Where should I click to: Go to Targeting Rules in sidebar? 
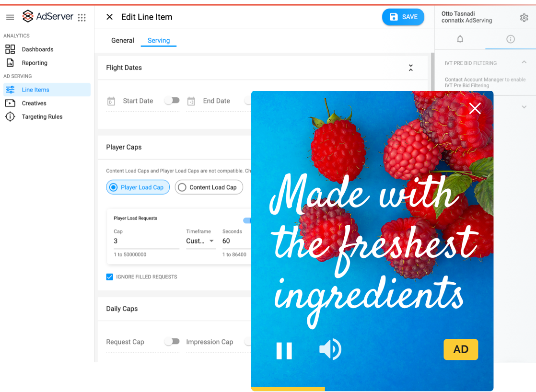pyautogui.click(x=42, y=117)
